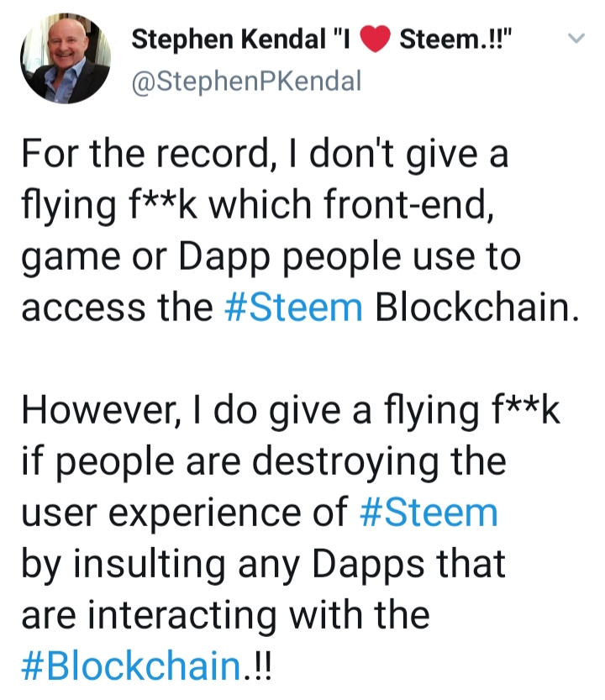
Task: Visit the @StephenPKendal handle
Action: [x=248, y=82]
